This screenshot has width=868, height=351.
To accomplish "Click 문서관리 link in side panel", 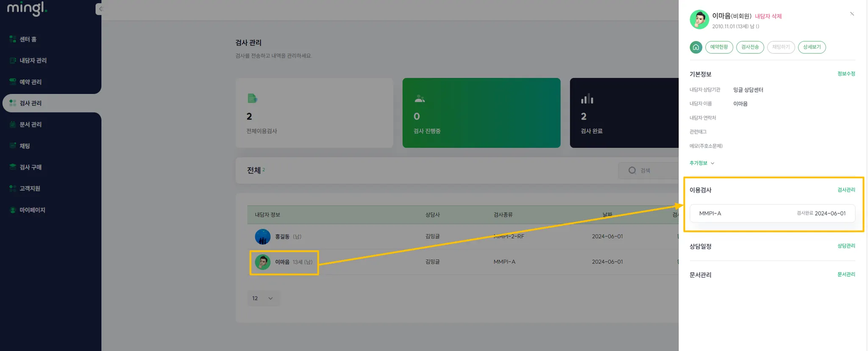I will pos(846,274).
